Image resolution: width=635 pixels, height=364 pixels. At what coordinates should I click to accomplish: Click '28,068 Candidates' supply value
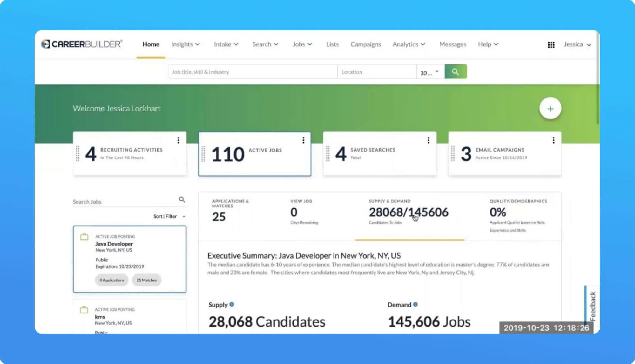click(267, 321)
